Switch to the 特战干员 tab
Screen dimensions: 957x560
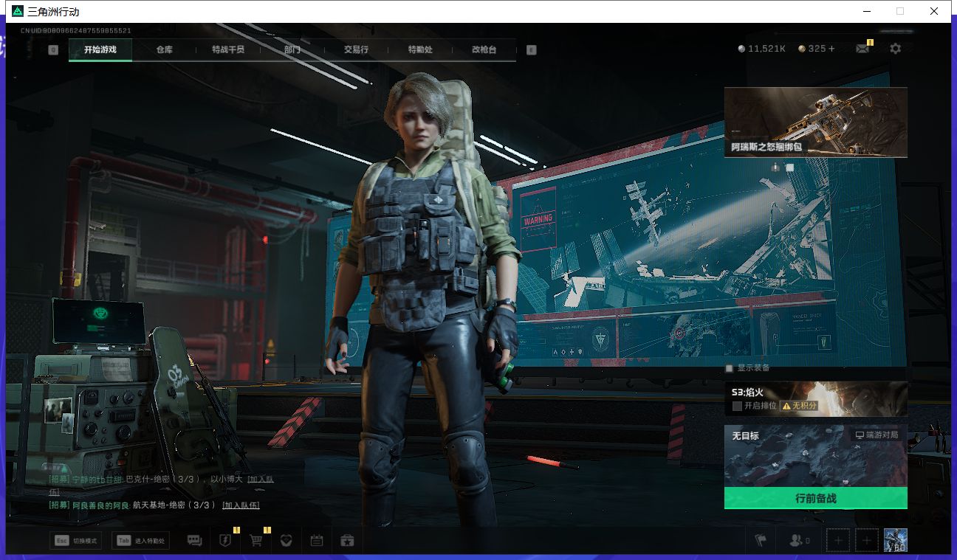(228, 49)
